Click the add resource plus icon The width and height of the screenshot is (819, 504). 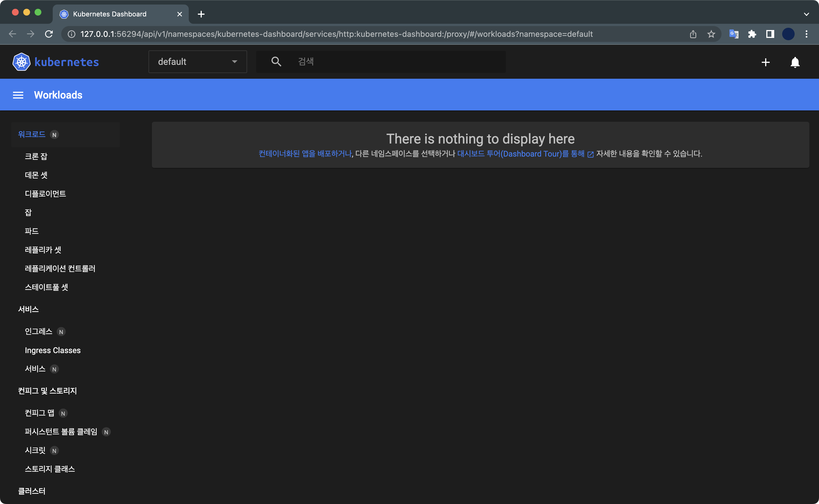pos(766,62)
